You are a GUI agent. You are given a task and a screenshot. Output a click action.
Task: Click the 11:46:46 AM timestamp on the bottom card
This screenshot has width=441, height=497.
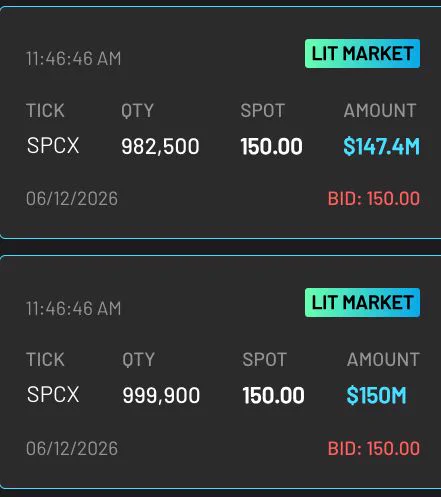click(x=73, y=308)
